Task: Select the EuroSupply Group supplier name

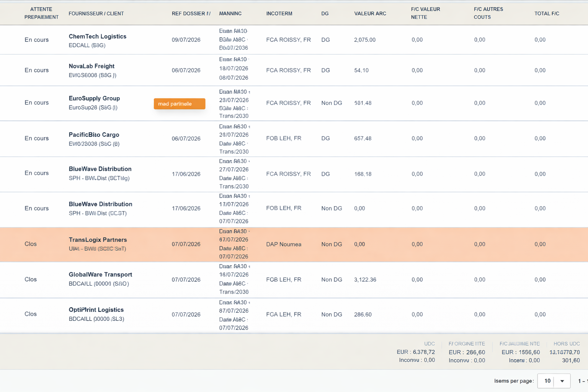Action: coord(94,98)
